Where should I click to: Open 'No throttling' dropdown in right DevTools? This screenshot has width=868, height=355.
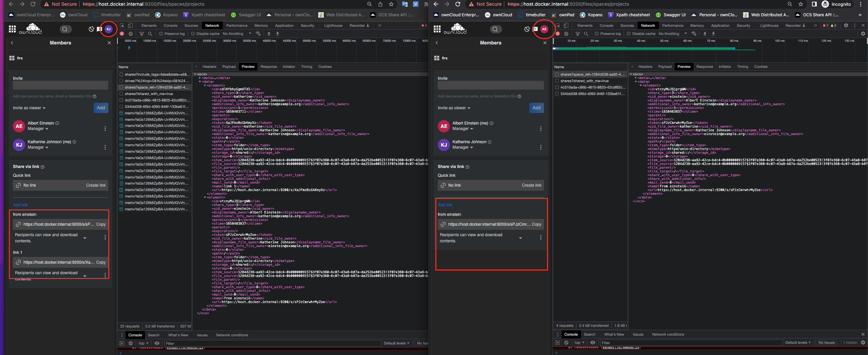(673, 34)
